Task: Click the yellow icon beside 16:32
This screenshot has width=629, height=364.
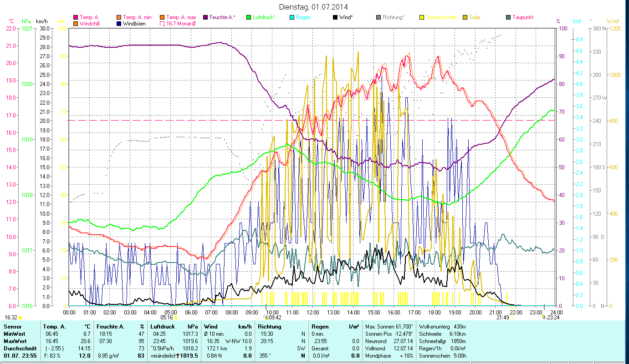Action: tap(20, 318)
